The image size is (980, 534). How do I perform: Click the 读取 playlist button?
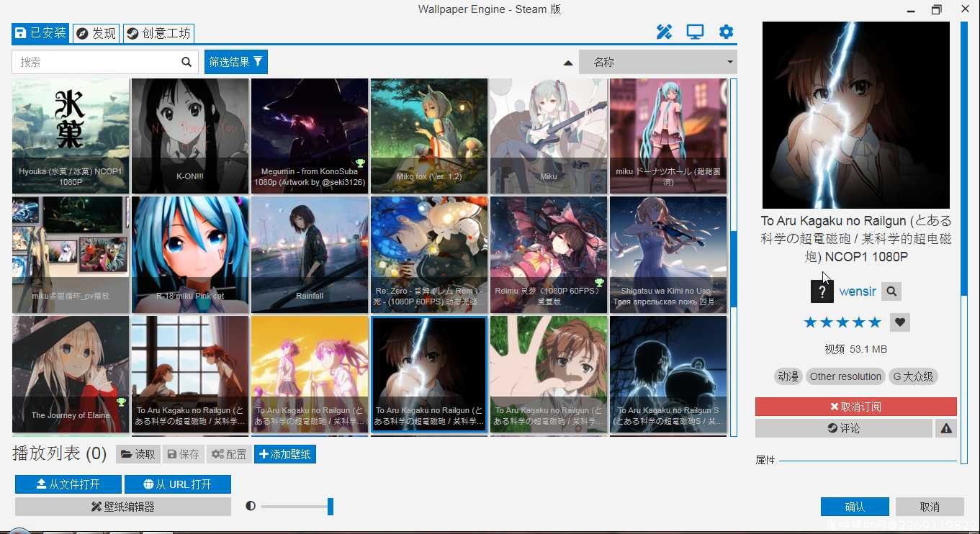(x=138, y=454)
